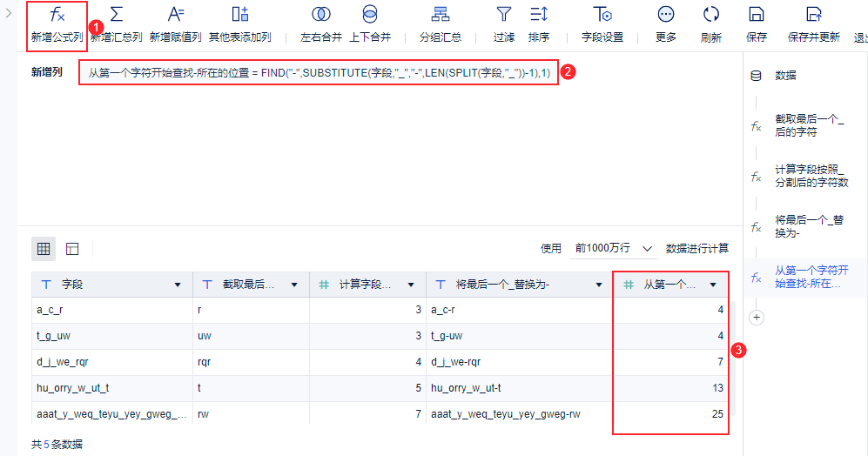Click text type icon of 将最后一个_替换为- column

pos(441,285)
